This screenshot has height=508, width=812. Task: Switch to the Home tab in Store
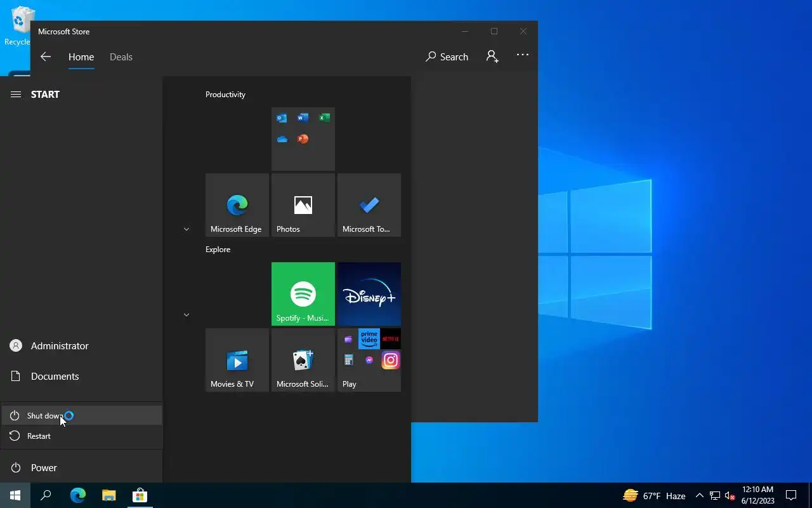click(x=81, y=57)
